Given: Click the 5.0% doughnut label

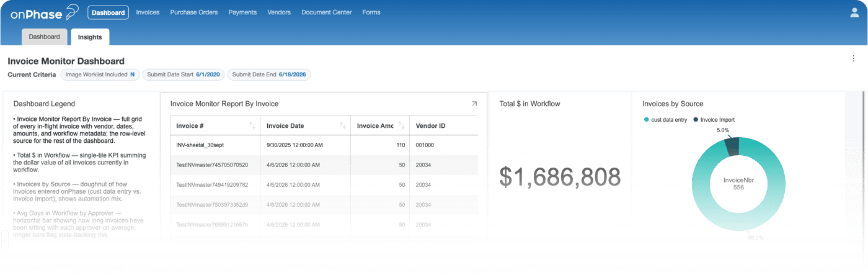Looking at the screenshot, I should coord(722,130).
